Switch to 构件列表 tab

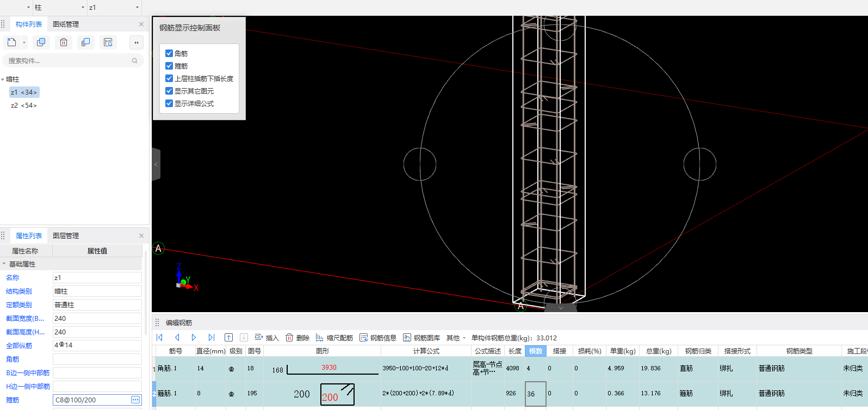29,24
